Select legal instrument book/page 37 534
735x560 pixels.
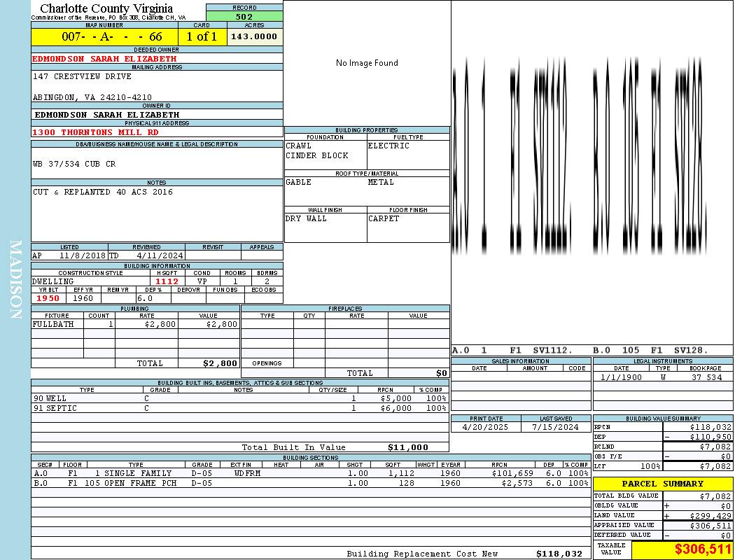[x=706, y=377]
